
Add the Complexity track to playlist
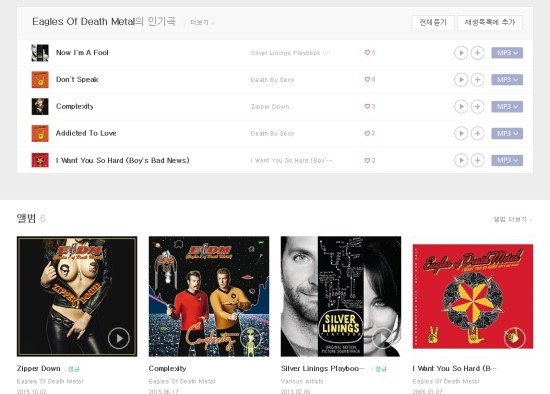[x=477, y=107]
